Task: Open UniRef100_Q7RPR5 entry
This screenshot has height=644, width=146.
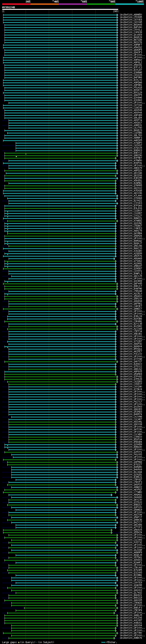Action: (x=131, y=186)
